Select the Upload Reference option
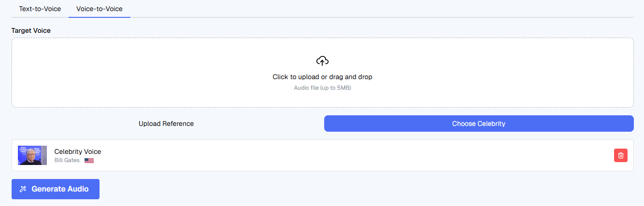 [x=166, y=124]
